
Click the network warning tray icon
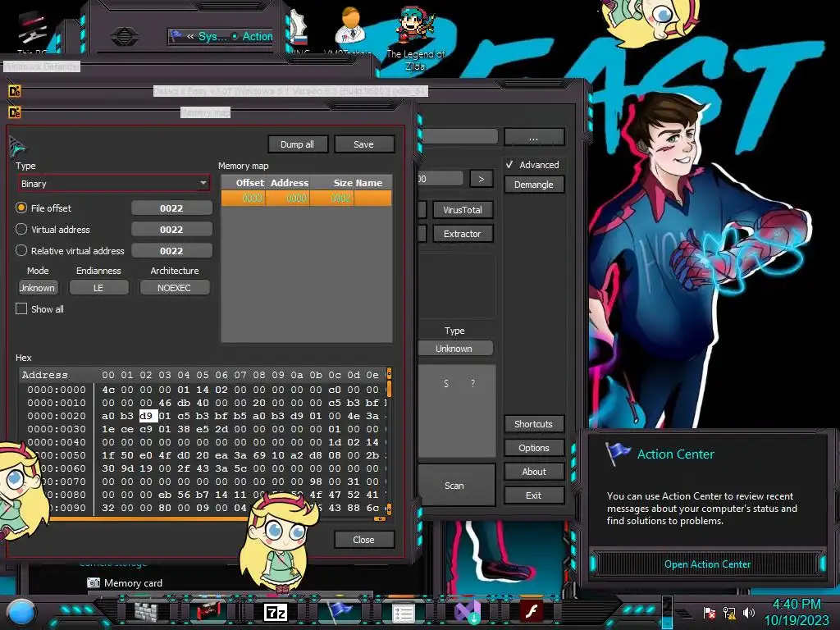(x=729, y=613)
